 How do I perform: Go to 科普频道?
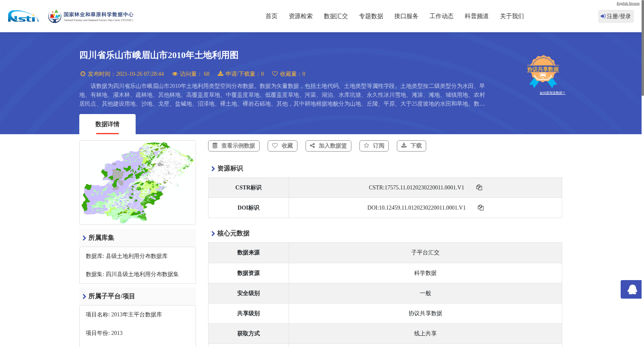coord(477,16)
